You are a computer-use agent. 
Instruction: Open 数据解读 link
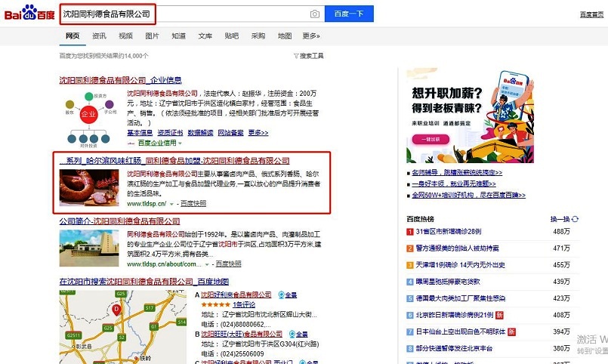(200, 133)
